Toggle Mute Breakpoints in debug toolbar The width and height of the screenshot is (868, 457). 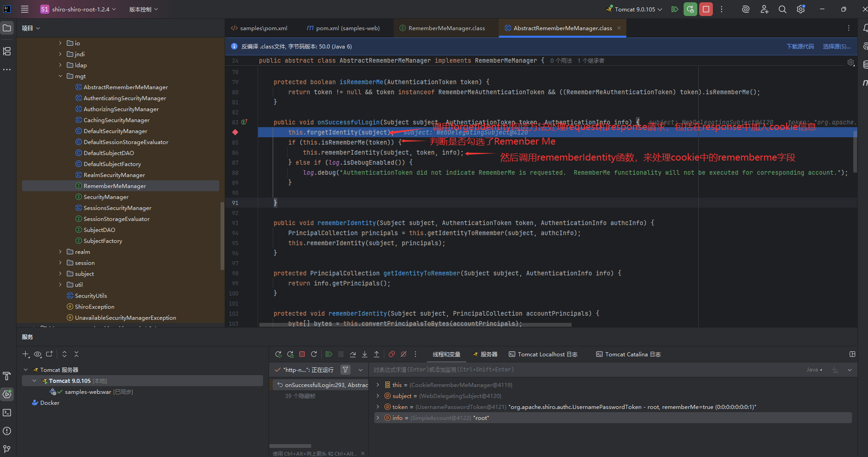coord(404,354)
